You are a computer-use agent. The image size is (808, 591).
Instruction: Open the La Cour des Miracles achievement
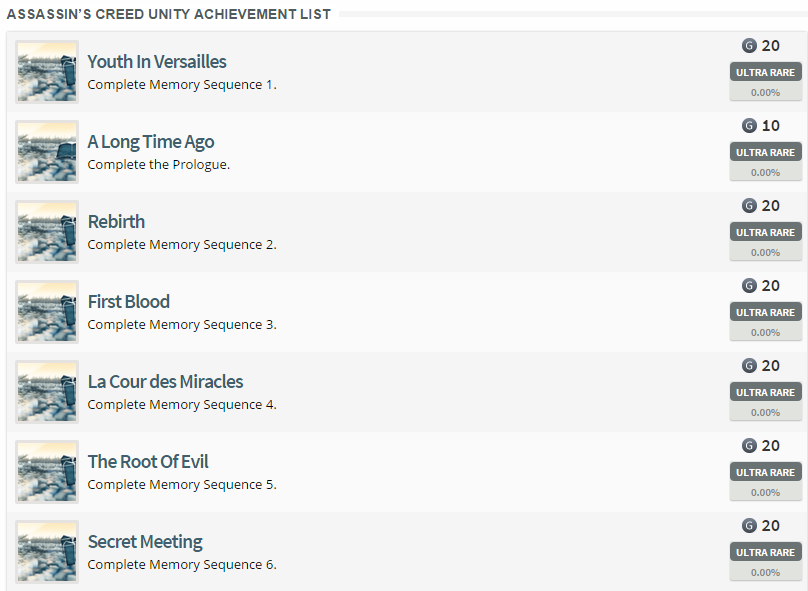coord(165,381)
